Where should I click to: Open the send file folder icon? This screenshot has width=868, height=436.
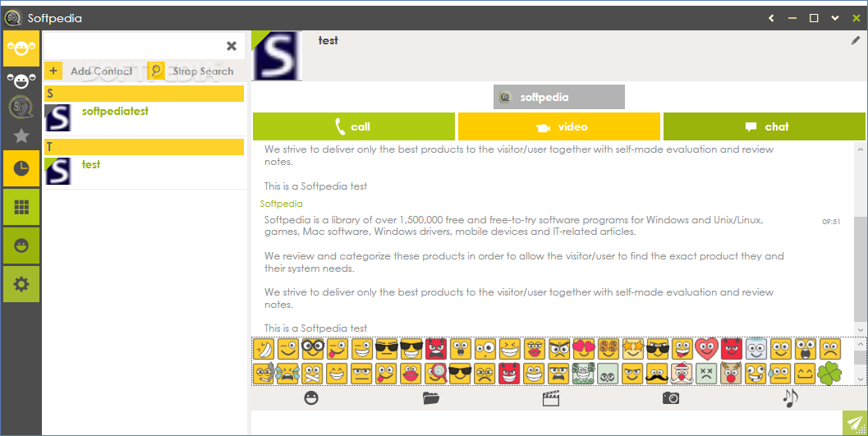[430, 397]
